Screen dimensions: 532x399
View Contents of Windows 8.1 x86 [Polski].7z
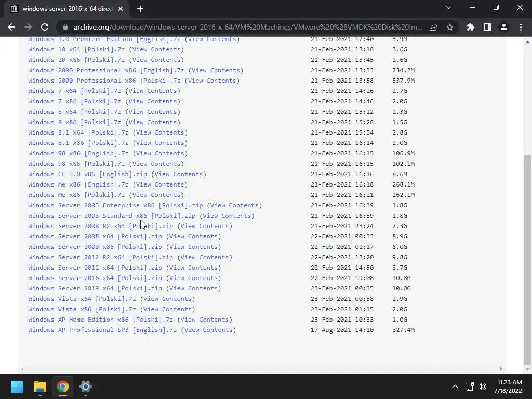pyautogui.click(x=160, y=143)
